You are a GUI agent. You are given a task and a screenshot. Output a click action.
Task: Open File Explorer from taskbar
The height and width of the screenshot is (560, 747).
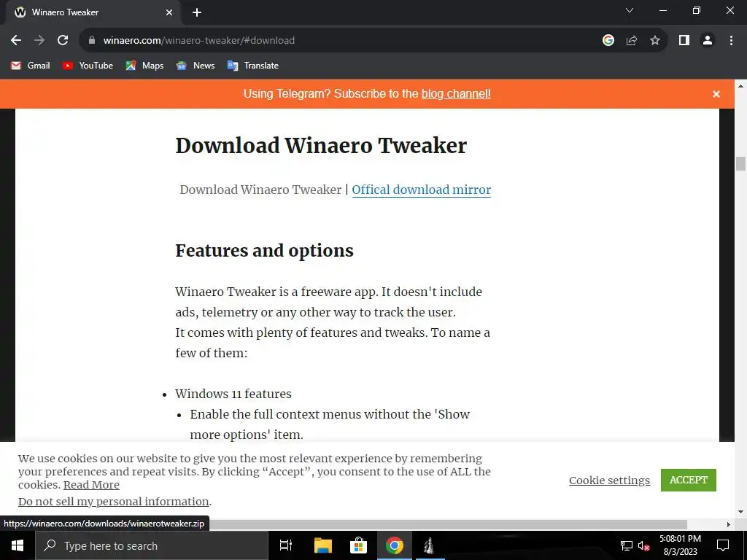(322, 545)
